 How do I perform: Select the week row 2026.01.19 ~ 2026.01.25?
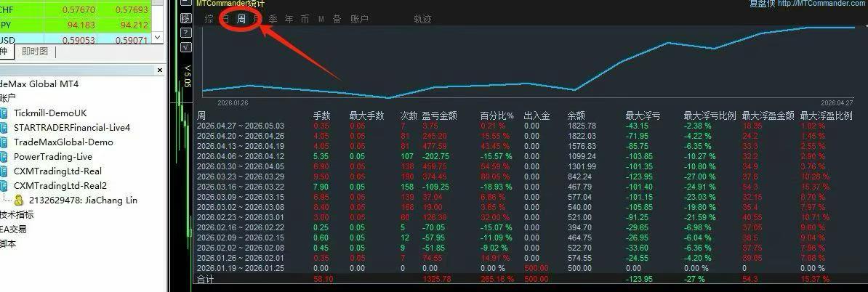[x=524, y=268]
